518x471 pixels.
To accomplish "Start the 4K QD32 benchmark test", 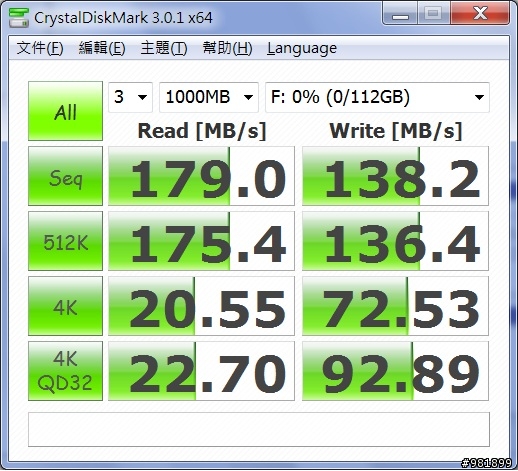I will pos(65,371).
